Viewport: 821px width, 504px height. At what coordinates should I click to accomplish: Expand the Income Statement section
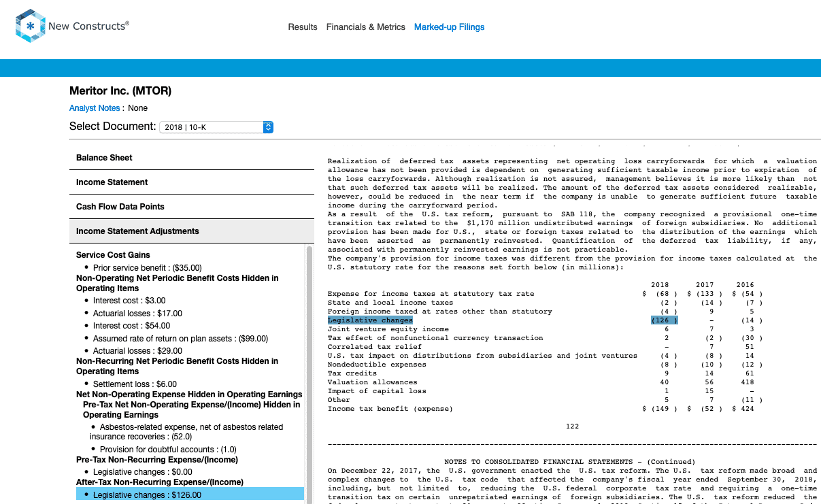192,182
